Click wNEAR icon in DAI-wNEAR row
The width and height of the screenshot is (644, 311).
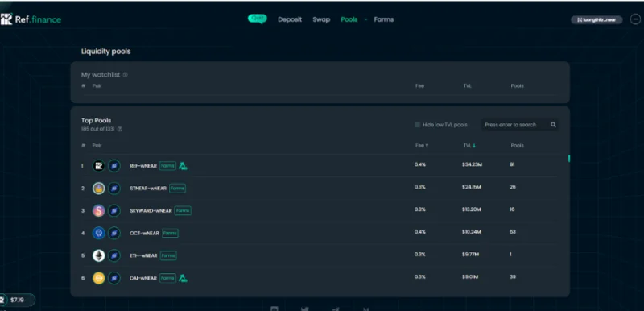114,278
